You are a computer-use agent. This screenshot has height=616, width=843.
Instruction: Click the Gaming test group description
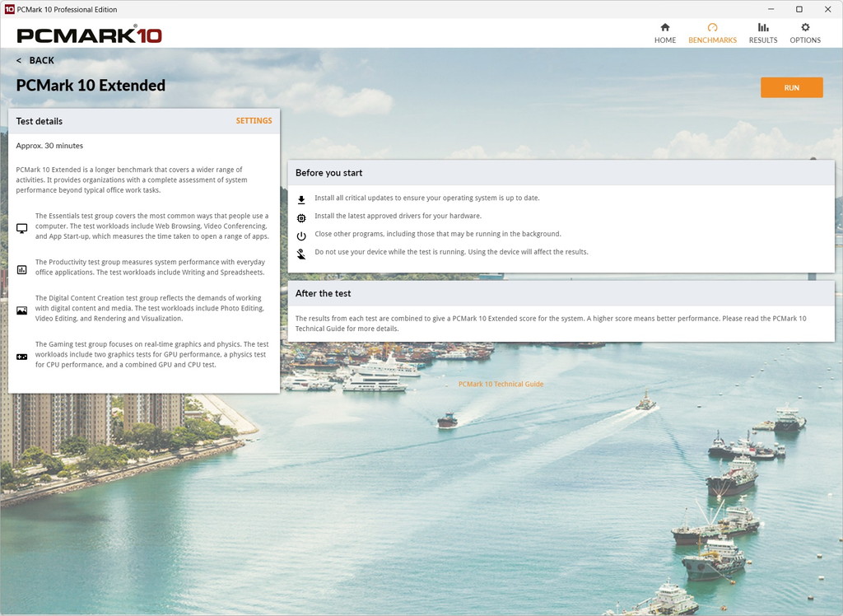152,354
